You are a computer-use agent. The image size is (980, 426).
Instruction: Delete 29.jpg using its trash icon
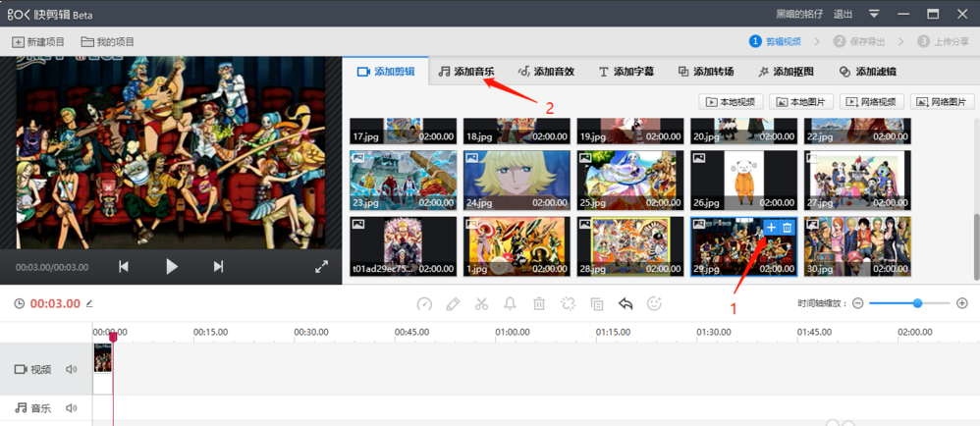[x=788, y=228]
